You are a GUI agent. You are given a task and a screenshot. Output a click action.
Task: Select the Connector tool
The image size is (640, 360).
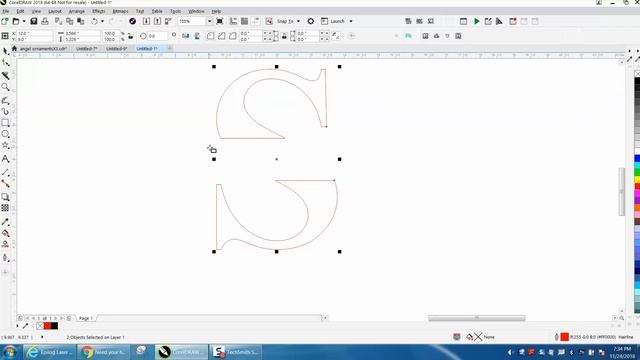[x=5, y=184]
